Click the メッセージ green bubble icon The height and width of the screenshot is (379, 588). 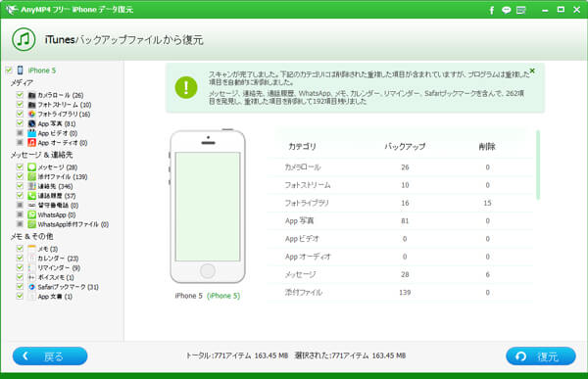[32, 167]
